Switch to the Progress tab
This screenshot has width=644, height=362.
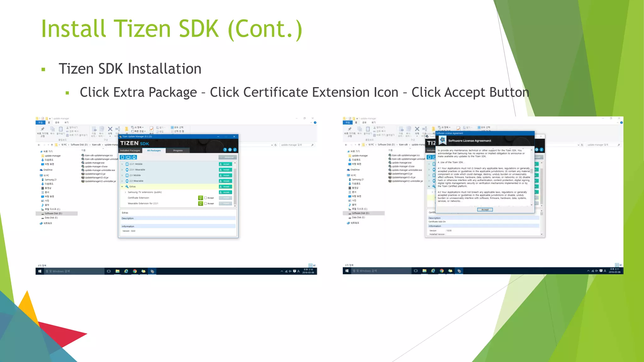[x=178, y=151]
